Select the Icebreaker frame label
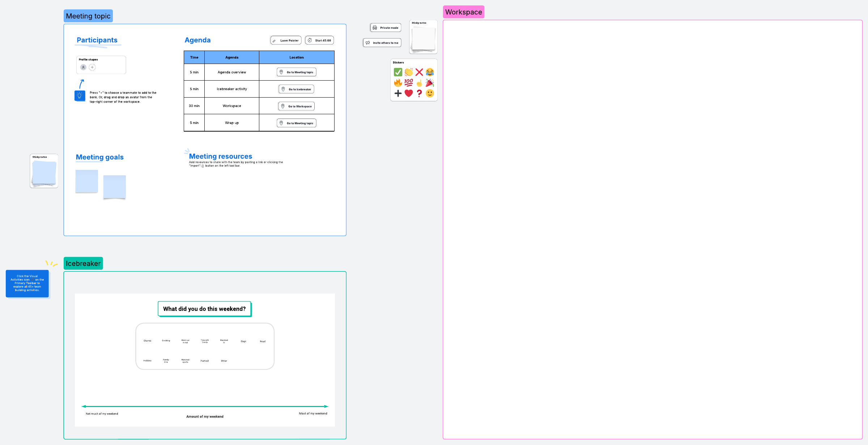This screenshot has width=868, height=445. (83, 264)
